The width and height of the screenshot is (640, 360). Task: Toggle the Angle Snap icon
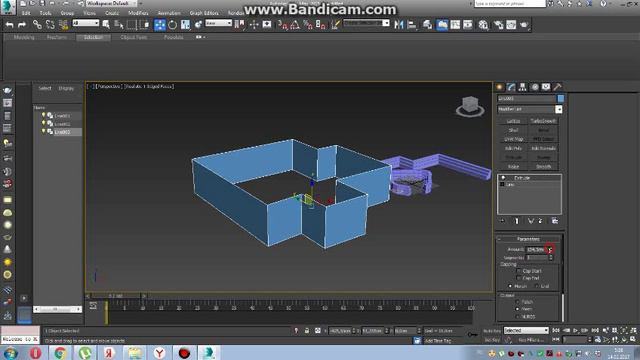click(295, 25)
